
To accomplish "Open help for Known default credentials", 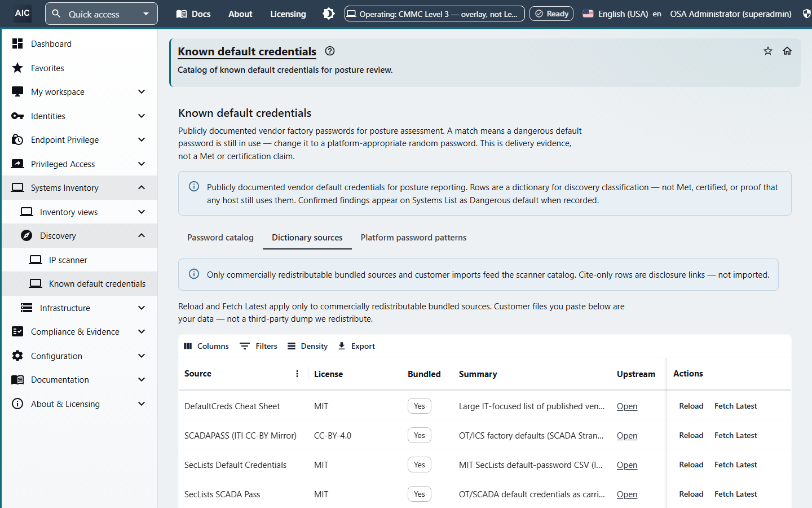I will pyautogui.click(x=330, y=51).
